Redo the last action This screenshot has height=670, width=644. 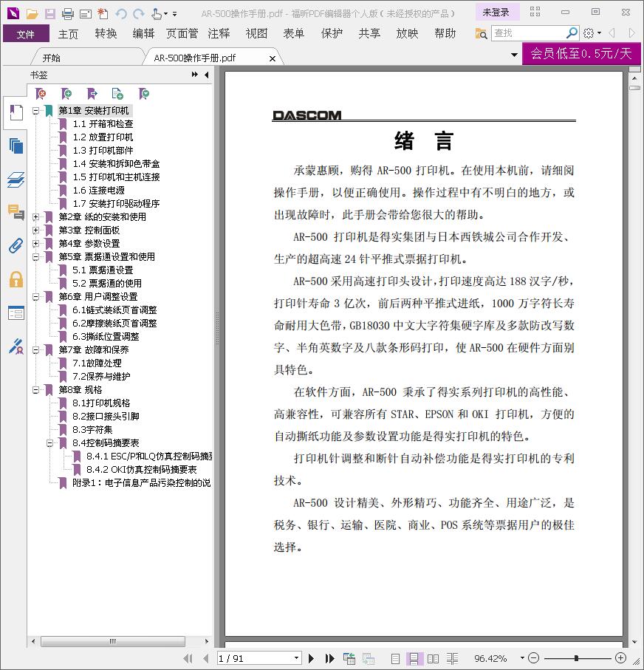138,14
